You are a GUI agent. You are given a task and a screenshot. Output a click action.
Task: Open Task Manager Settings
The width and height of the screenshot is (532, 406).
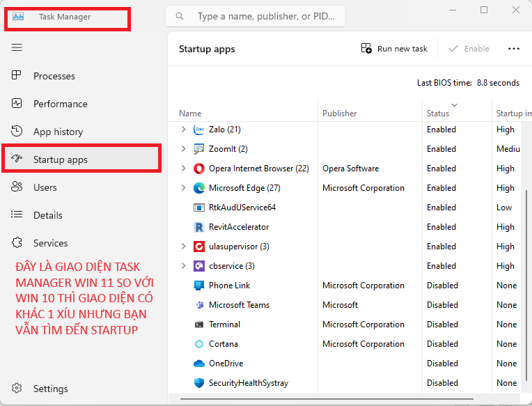[x=50, y=389]
